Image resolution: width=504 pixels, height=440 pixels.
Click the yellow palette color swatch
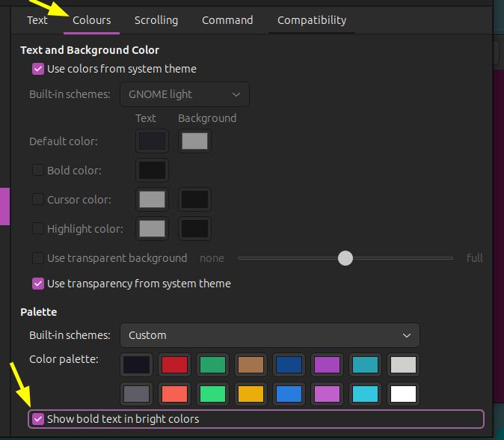coord(251,394)
